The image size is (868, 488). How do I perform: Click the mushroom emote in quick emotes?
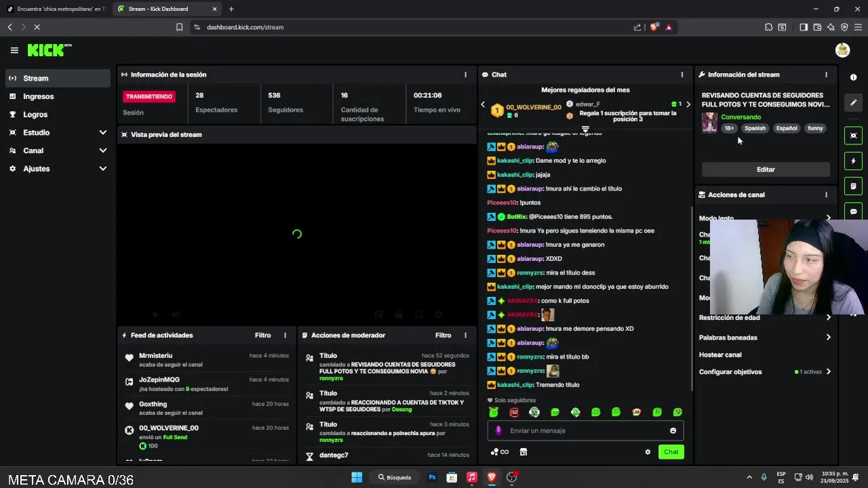(636, 412)
